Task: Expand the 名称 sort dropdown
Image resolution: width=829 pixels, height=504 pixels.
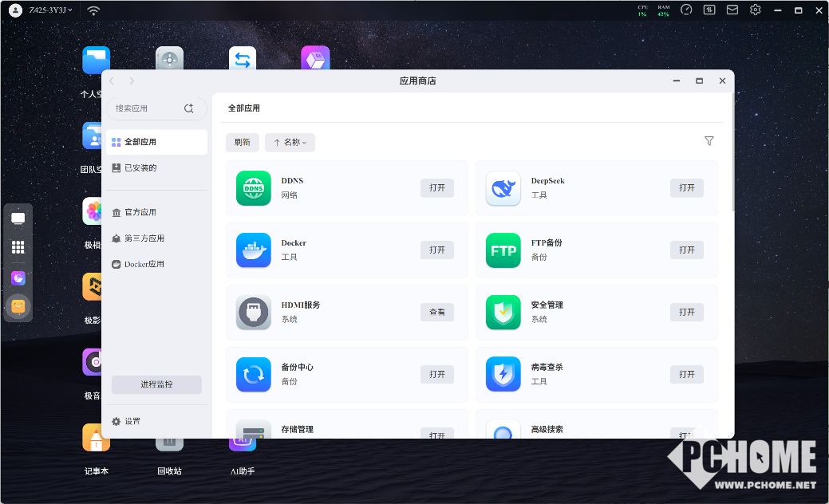Action: click(x=290, y=143)
